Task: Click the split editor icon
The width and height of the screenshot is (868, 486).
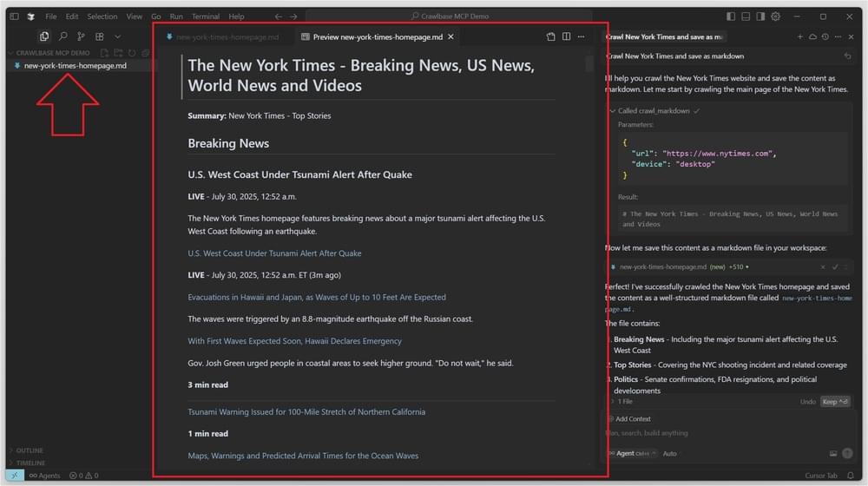Action: [x=566, y=37]
